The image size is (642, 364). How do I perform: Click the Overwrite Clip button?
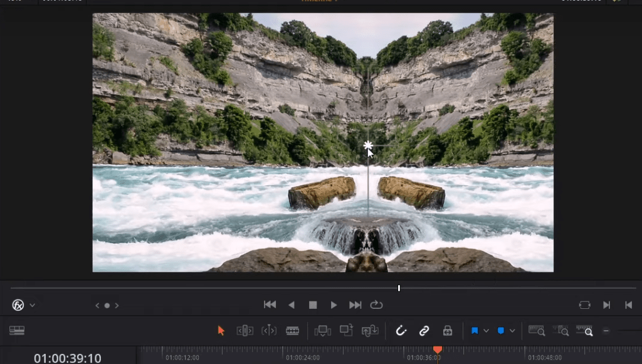tap(346, 330)
